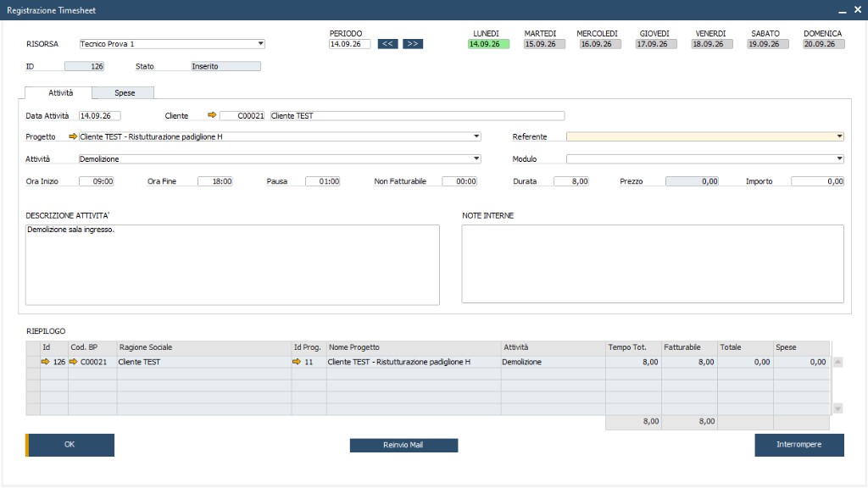Click the Durata field
This screenshot has width=868, height=488.
[x=570, y=181]
